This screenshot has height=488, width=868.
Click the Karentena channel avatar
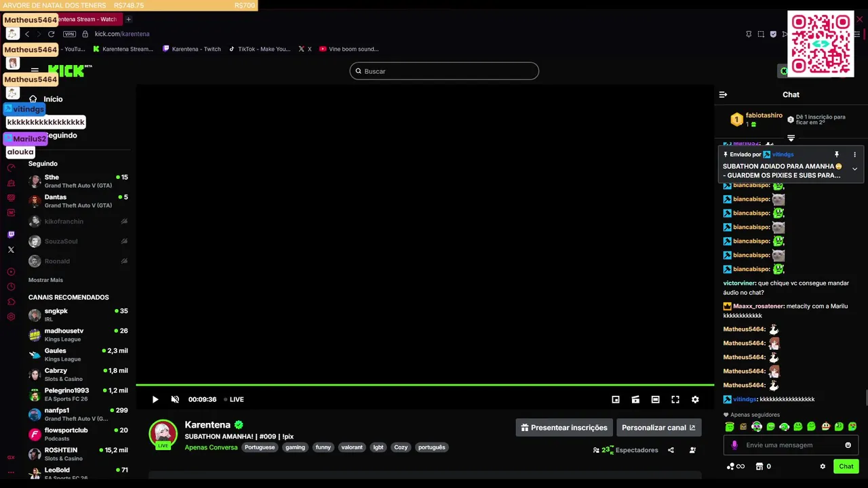[163, 434]
